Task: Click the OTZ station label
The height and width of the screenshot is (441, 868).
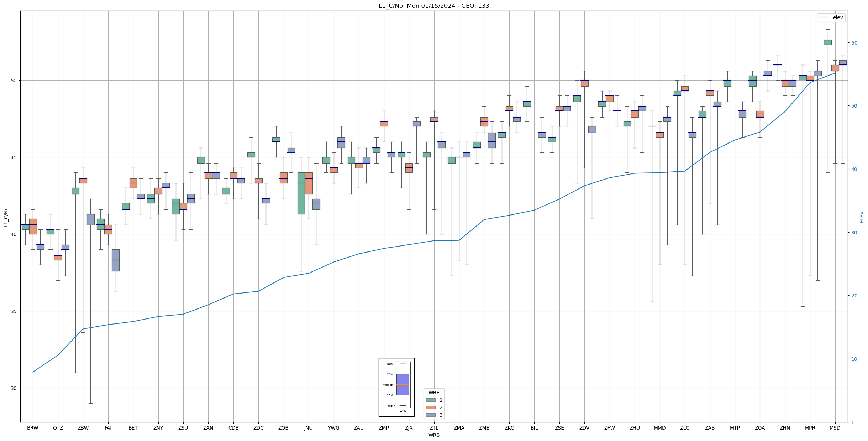Action: [58, 428]
